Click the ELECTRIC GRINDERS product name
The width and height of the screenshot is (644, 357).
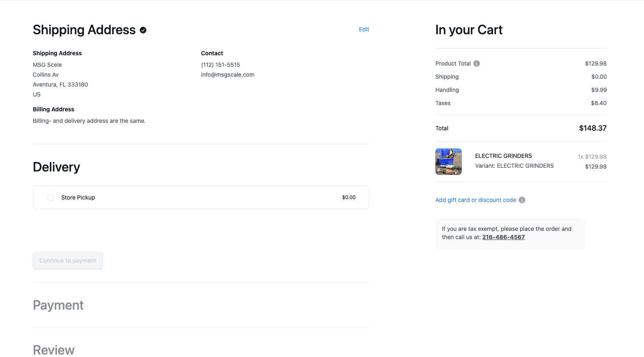[x=503, y=156]
